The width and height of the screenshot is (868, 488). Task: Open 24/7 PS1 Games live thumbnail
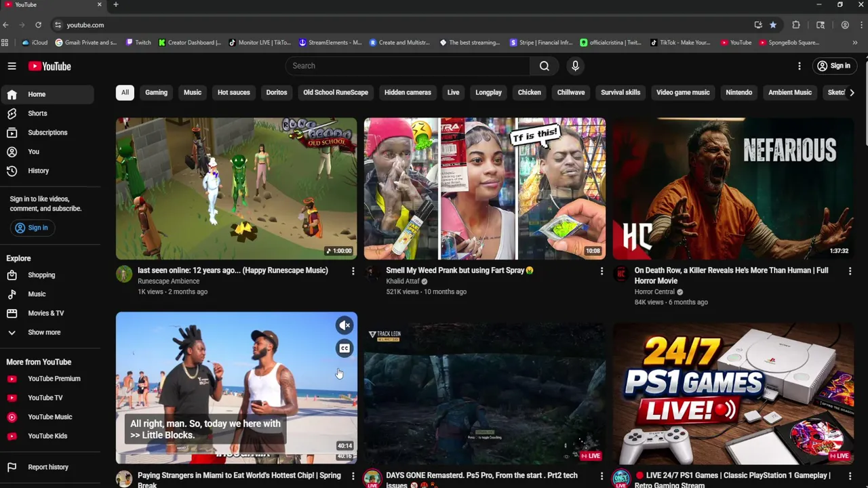pyautogui.click(x=733, y=393)
